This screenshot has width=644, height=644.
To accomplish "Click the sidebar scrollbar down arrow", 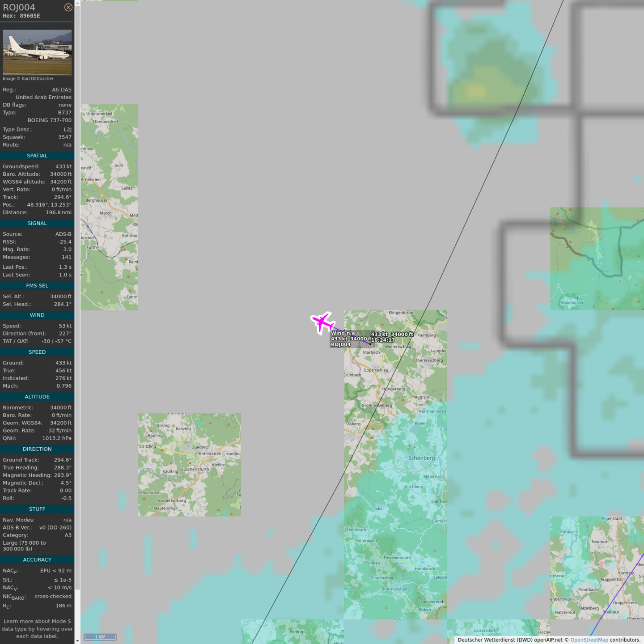I will [77, 640].
